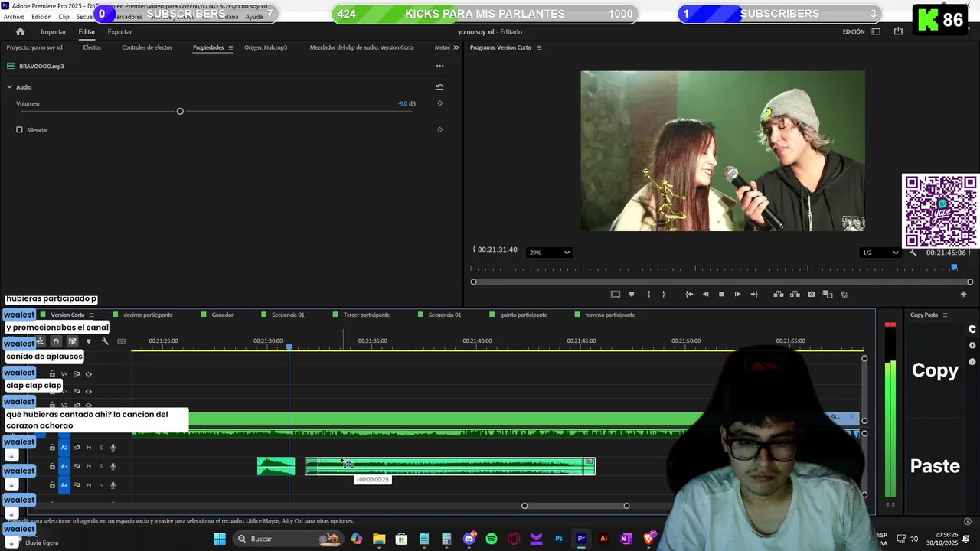This screenshot has width=980, height=551.
Task: Open the Programa: Version Corta panel menu
Action: coord(539,47)
